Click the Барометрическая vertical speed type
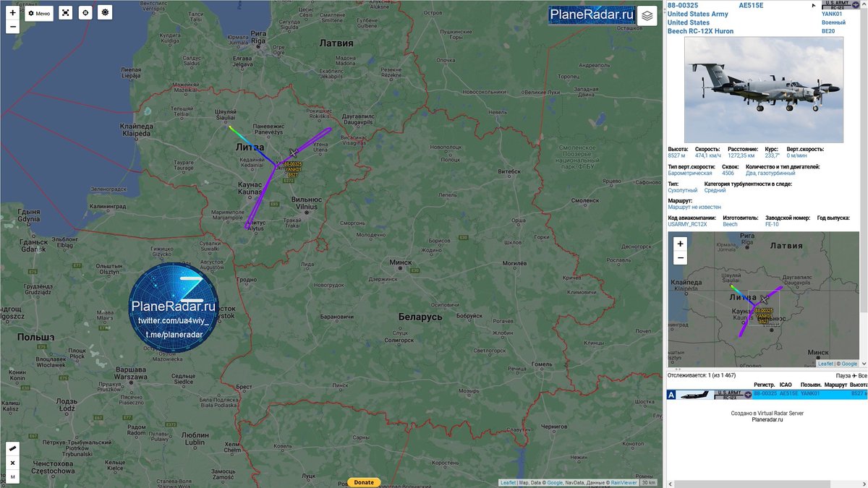This screenshot has width=868, height=488. click(689, 173)
